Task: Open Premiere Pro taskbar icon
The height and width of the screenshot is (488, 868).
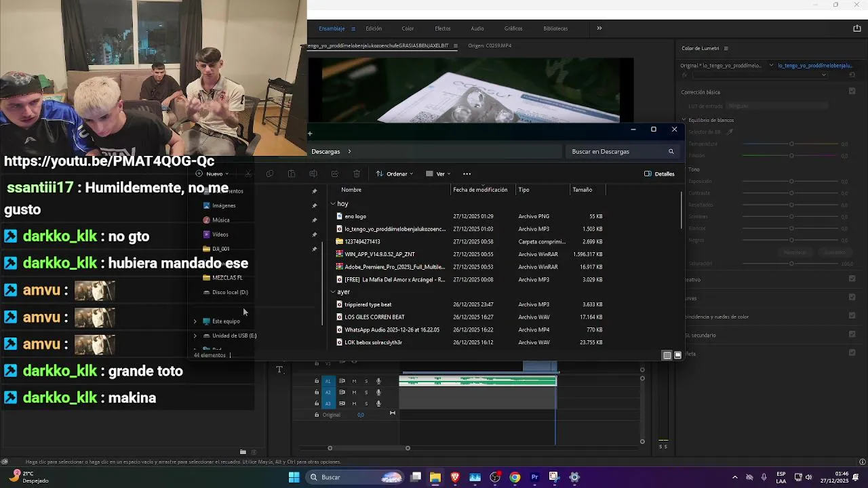Action: [534, 477]
